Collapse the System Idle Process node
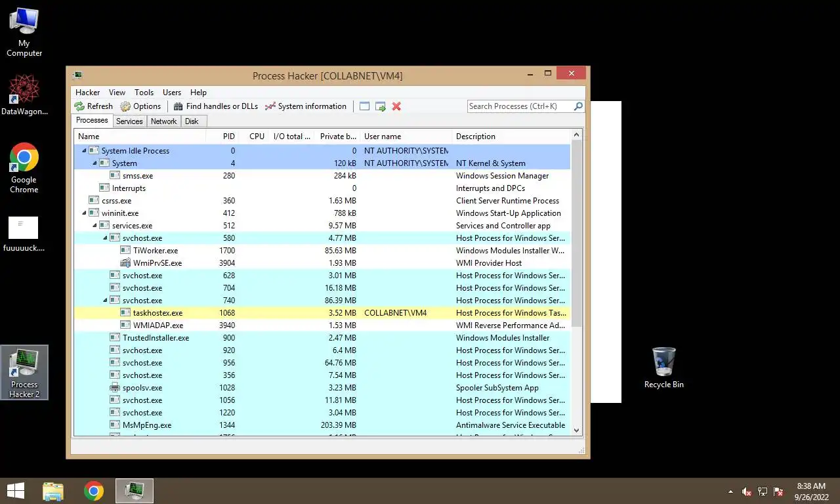This screenshot has height=504, width=840. (x=84, y=151)
